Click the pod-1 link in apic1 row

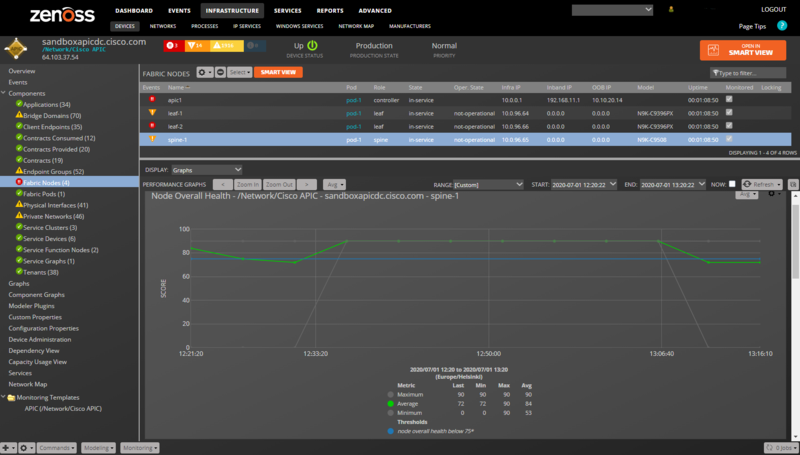pyautogui.click(x=354, y=100)
